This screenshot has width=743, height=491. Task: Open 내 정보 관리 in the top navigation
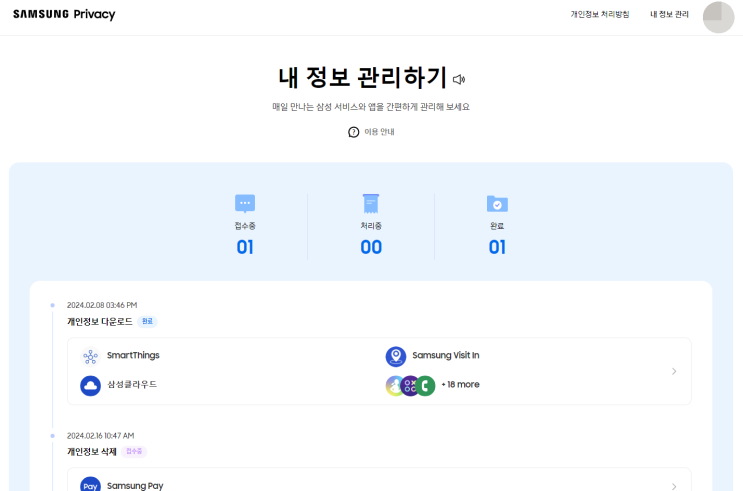pos(669,14)
